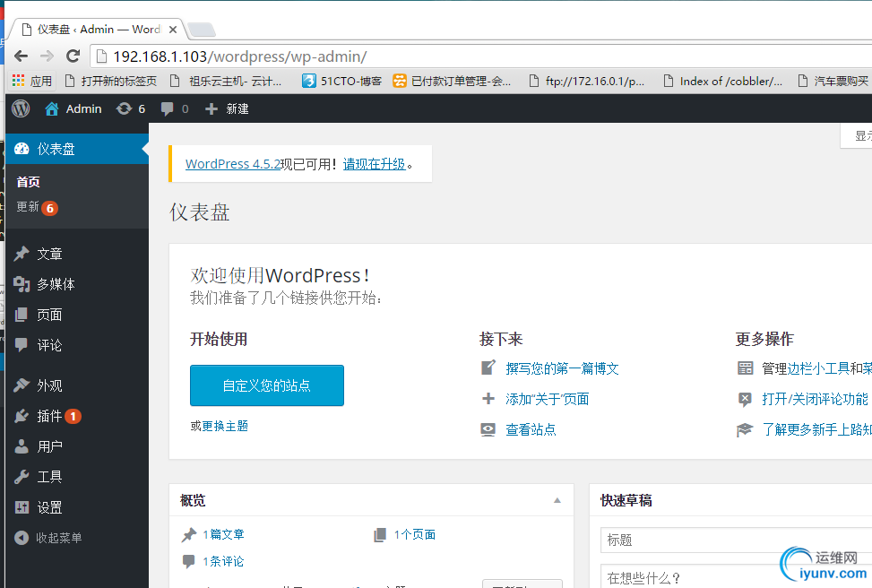
Task: Open the ftp://172.16.0.1 bookmark
Action: coord(587,82)
